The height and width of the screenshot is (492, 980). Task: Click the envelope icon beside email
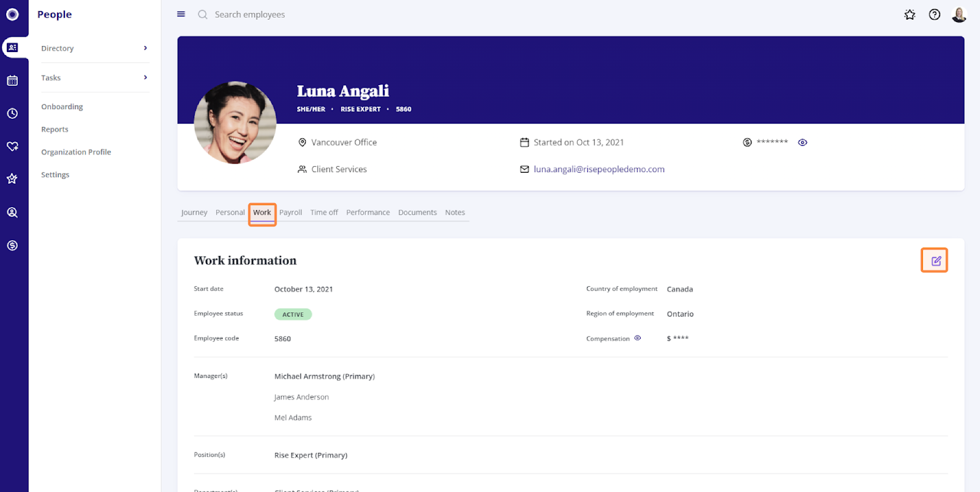[x=524, y=169]
